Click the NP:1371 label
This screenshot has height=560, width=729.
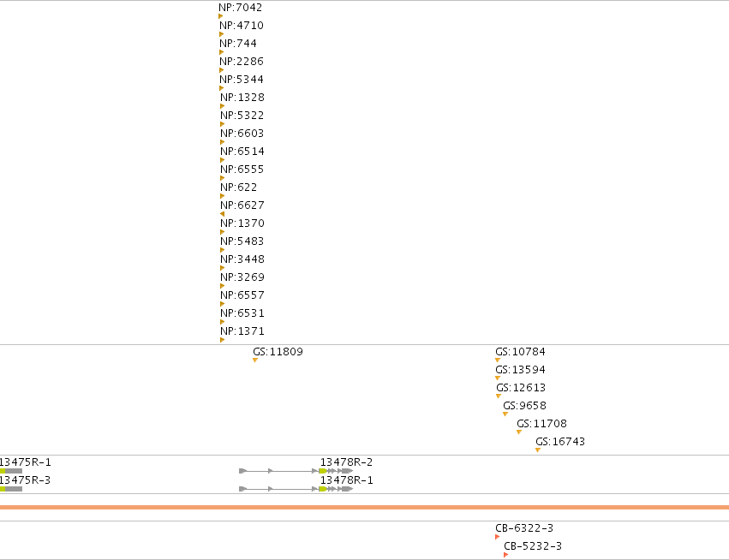[x=242, y=331]
